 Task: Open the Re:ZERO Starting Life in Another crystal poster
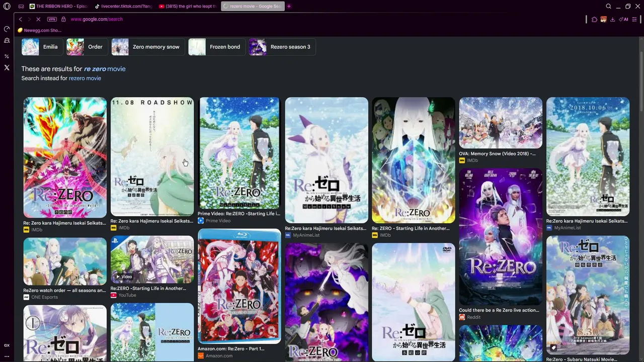pyautogui.click(x=414, y=160)
